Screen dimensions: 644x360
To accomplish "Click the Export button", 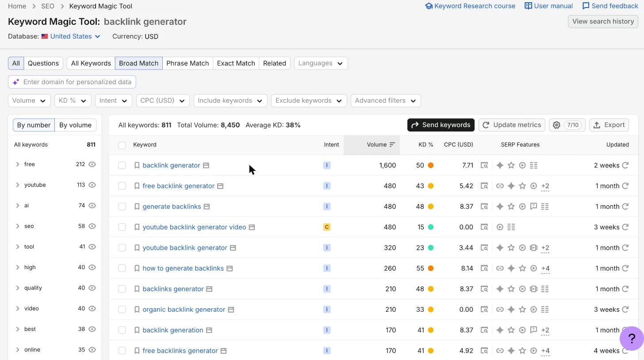I will [609, 125].
